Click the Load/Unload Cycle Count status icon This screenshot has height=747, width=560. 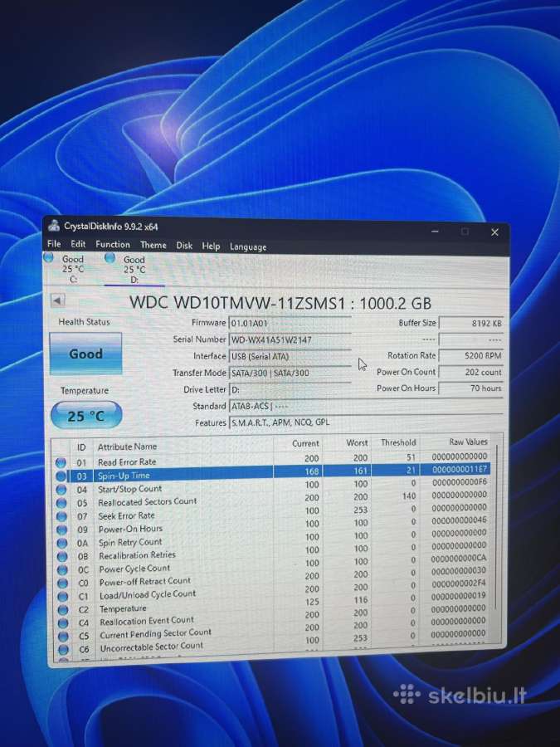(x=63, y=596)
